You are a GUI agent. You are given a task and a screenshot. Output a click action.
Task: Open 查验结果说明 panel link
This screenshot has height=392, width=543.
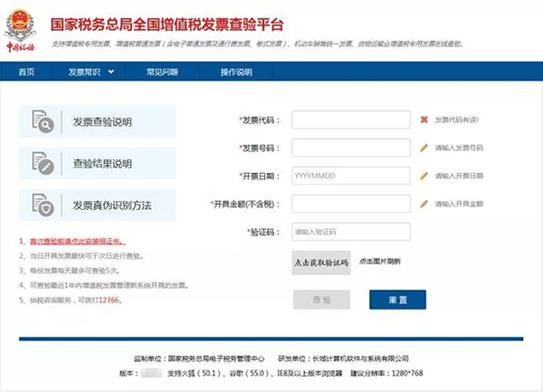(98, 164)
